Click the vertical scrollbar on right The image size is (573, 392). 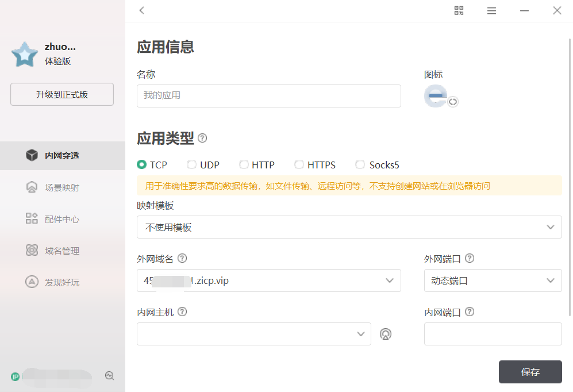[x=570, y=177]
